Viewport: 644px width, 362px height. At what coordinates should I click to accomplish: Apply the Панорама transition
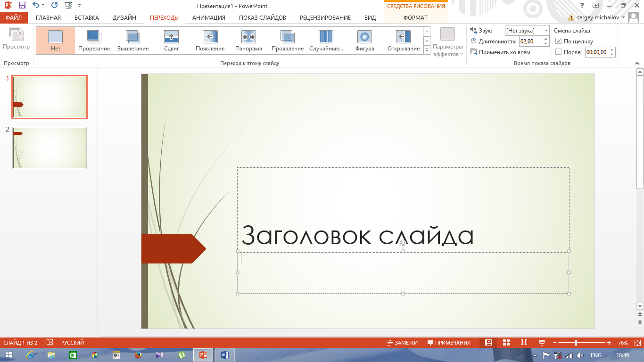(249, 41)
